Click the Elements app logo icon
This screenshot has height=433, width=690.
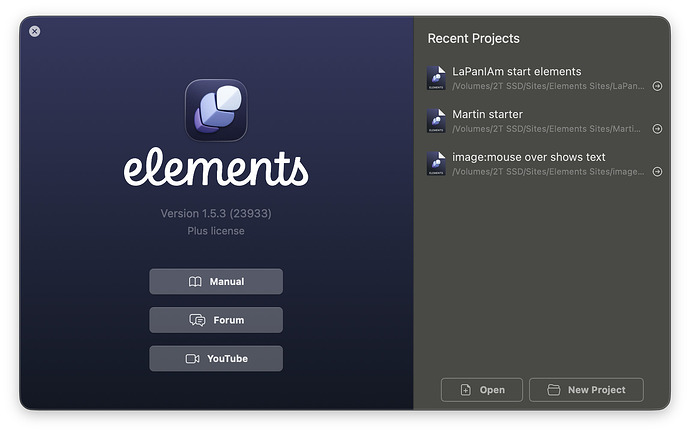point(216,110)
